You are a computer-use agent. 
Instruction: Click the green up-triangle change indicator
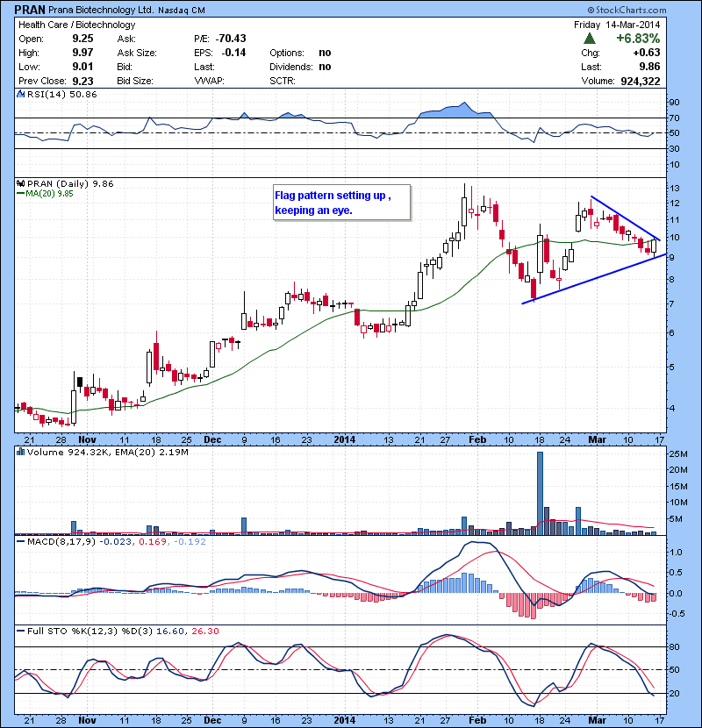click(x=590, y=38)
